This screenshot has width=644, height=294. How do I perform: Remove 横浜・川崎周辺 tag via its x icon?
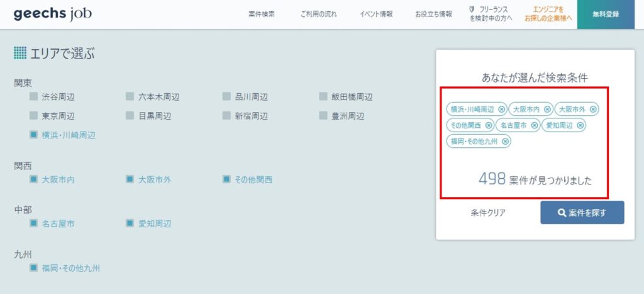pyautogui.click(x=501, y=110)
